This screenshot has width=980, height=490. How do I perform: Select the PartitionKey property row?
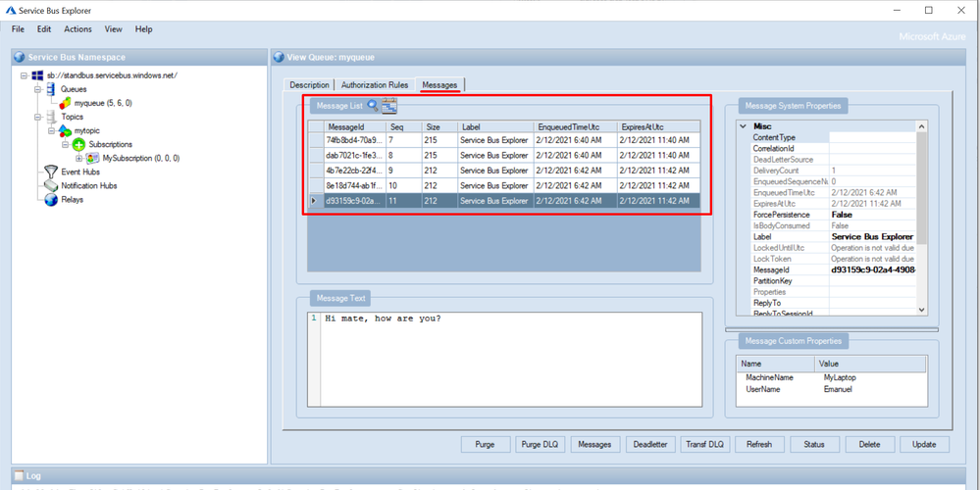(833, 281)
